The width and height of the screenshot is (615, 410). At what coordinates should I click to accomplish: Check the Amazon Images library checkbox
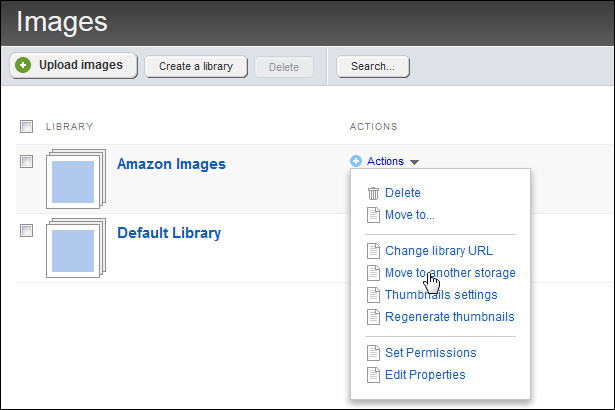point(27,161)
